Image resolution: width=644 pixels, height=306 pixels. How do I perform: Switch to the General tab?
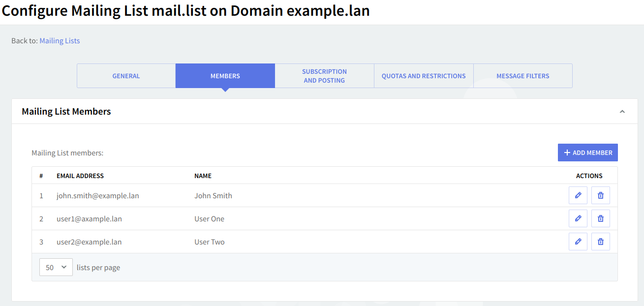pos(126,76)
